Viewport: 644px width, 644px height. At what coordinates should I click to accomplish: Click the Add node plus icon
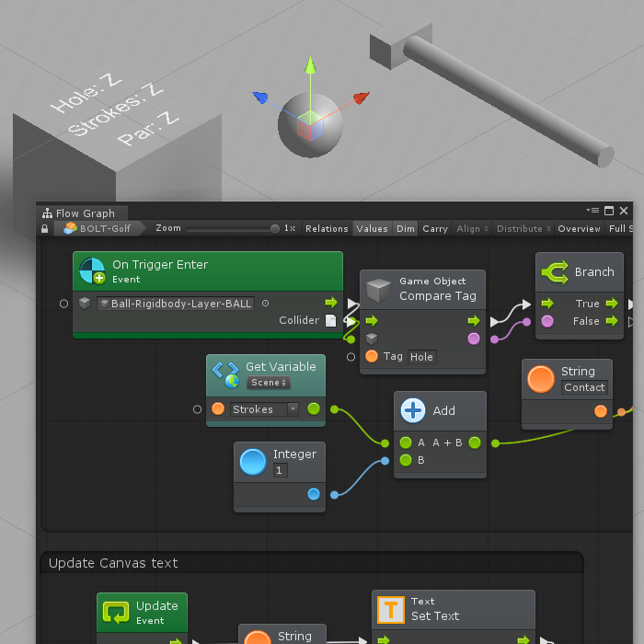[413, 410]
